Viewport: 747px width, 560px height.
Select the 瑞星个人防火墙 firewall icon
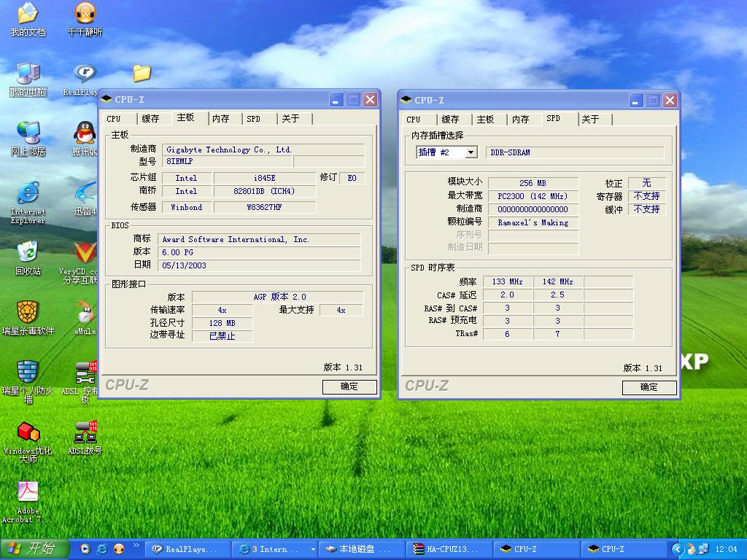pyautogui.click(x=28, y=373)
